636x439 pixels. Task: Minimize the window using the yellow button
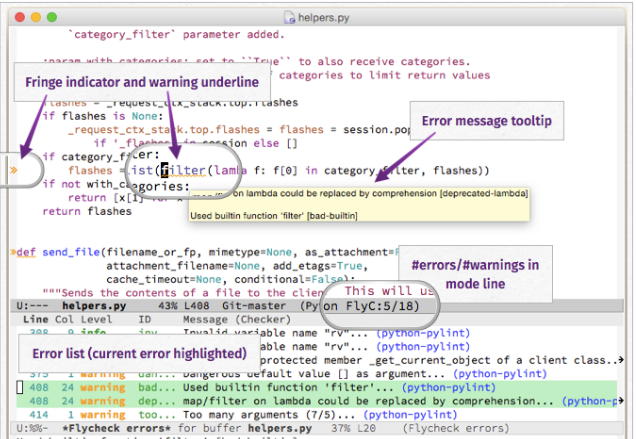pyautogui.click(x=36, y=17)
